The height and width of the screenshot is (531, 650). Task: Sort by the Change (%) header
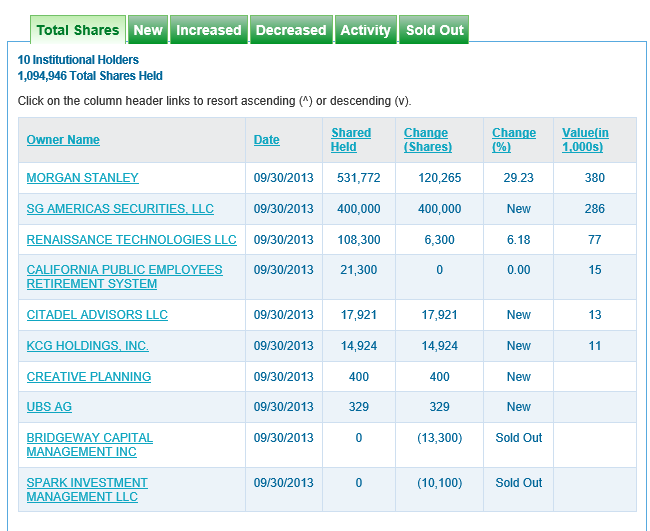click(x=514, y=140)
